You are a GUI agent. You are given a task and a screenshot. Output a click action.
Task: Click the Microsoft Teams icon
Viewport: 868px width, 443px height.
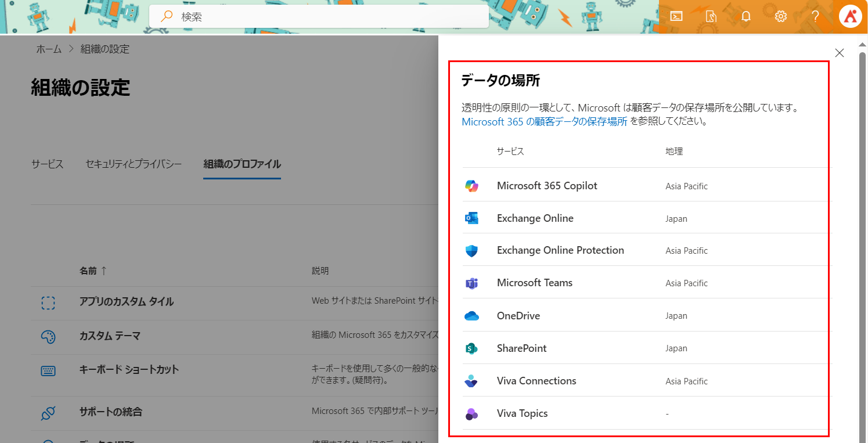point(471,283)
